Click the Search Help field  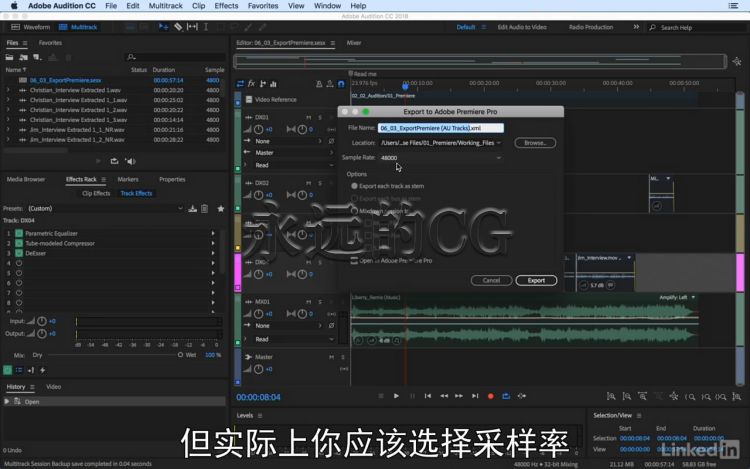[x=697, y=28]
